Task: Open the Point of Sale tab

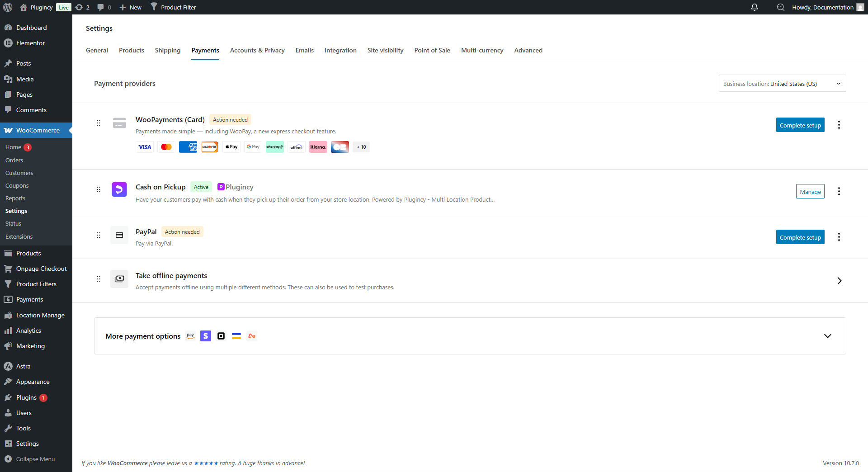Action: (432, 50)
